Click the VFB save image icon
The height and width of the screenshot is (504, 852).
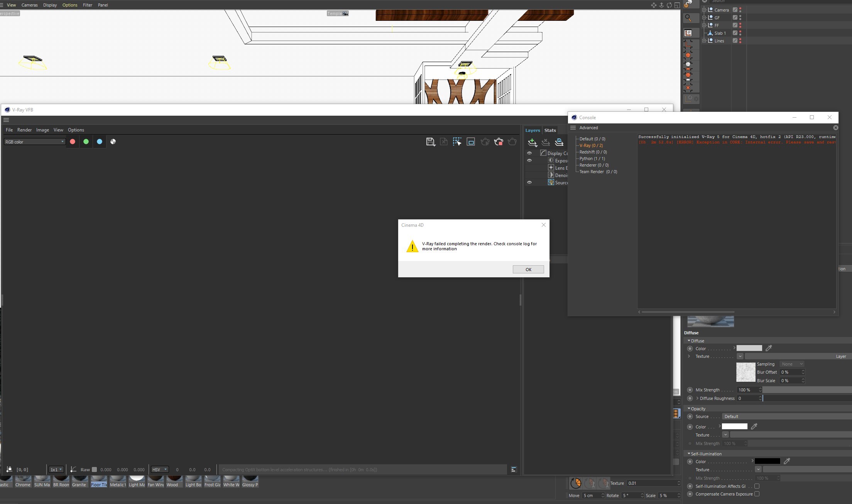[430, 142]
